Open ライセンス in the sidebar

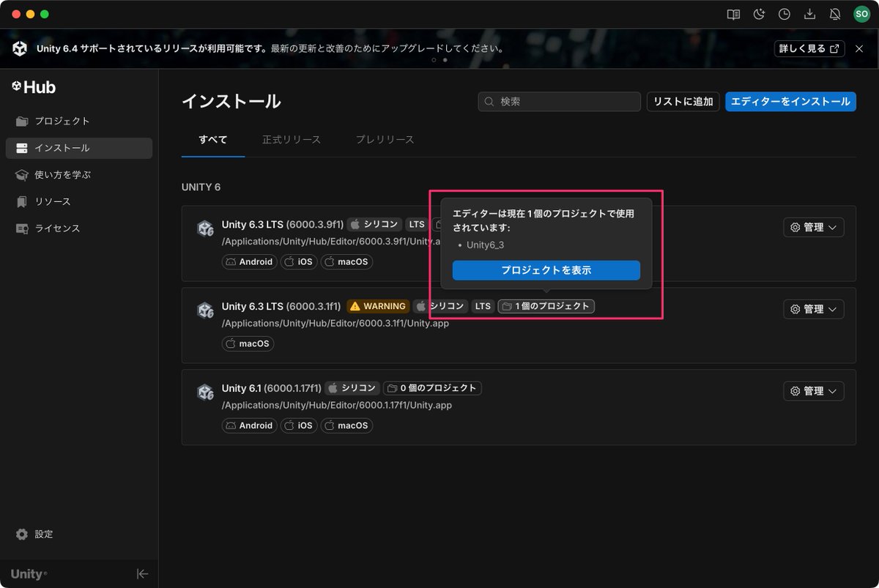tap(79, 228)
